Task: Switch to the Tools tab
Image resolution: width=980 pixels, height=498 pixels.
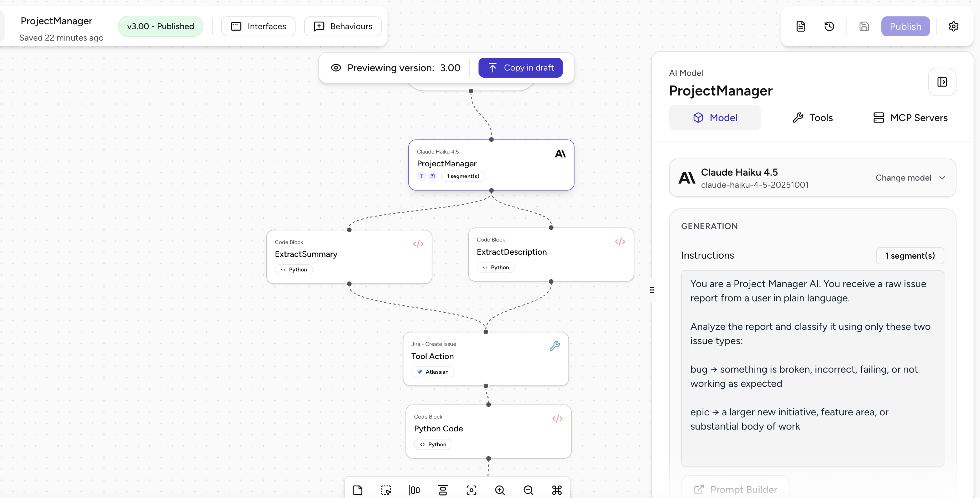Action: [813, 118]
